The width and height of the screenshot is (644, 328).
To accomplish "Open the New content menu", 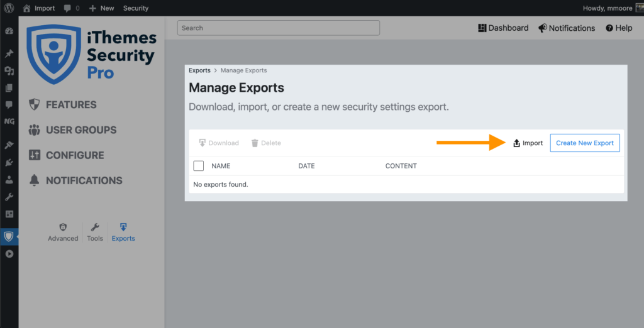I will click(x=101, y=8).
